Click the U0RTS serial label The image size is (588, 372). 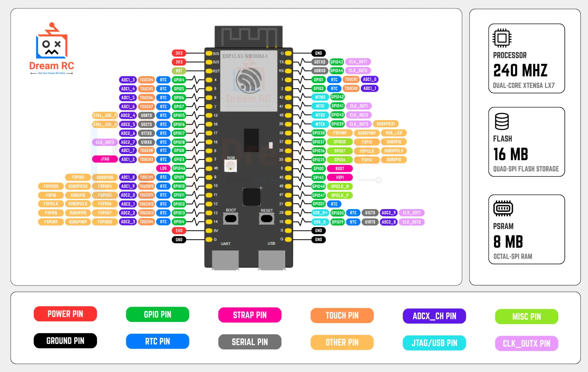pos(146,115)
